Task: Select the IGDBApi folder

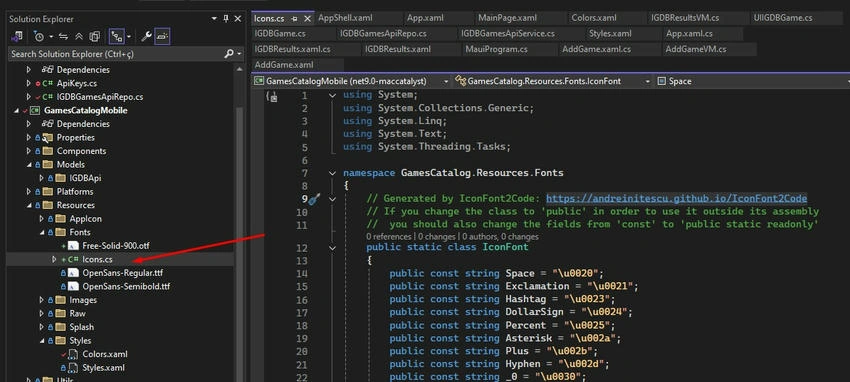Action: 86,178
